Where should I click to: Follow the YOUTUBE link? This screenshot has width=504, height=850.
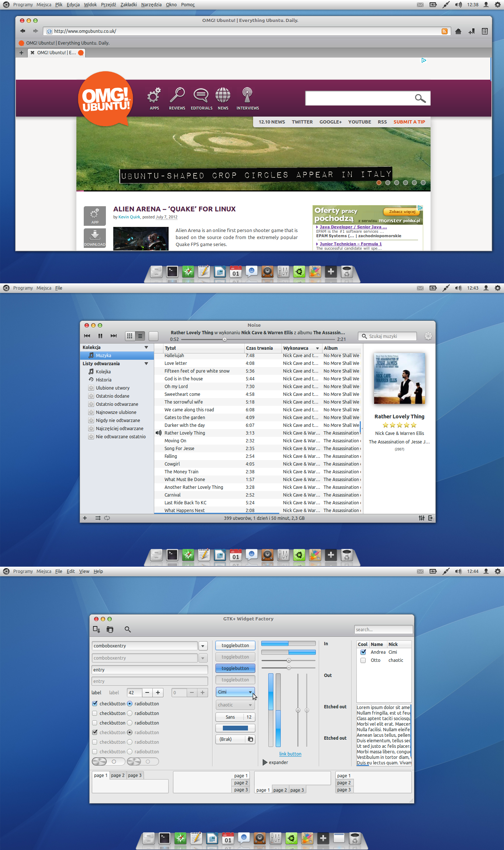click(359, 122)
